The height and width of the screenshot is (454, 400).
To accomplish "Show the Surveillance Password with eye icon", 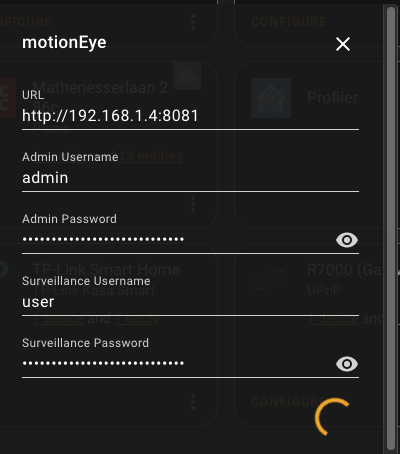I will [347, 364].
